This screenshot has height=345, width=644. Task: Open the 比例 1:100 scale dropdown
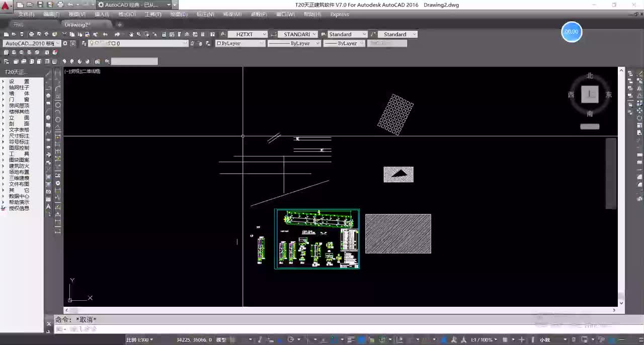click(139, 340)
